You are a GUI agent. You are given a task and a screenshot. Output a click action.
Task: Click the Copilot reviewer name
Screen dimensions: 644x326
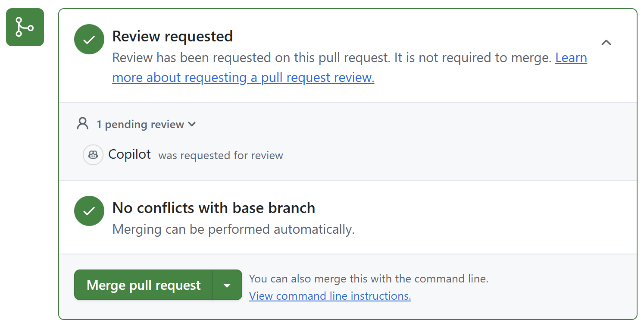tap(129, 154)
